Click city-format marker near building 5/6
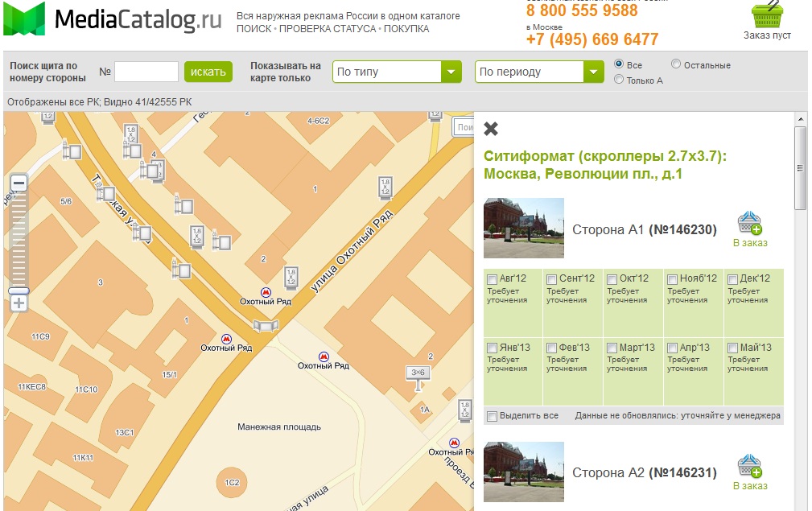 (x=105, y=194)
